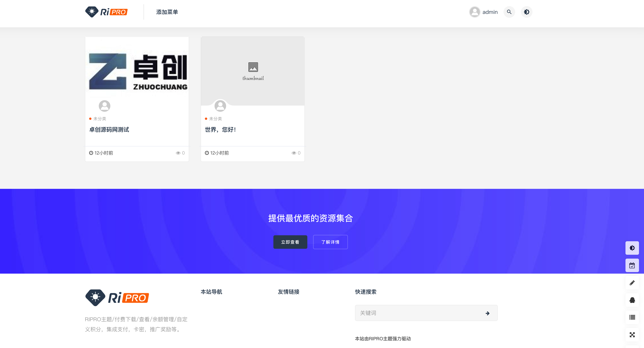Open the search icon in the header
The height and width of the screenshot is (348, 644).
[509, 12]
